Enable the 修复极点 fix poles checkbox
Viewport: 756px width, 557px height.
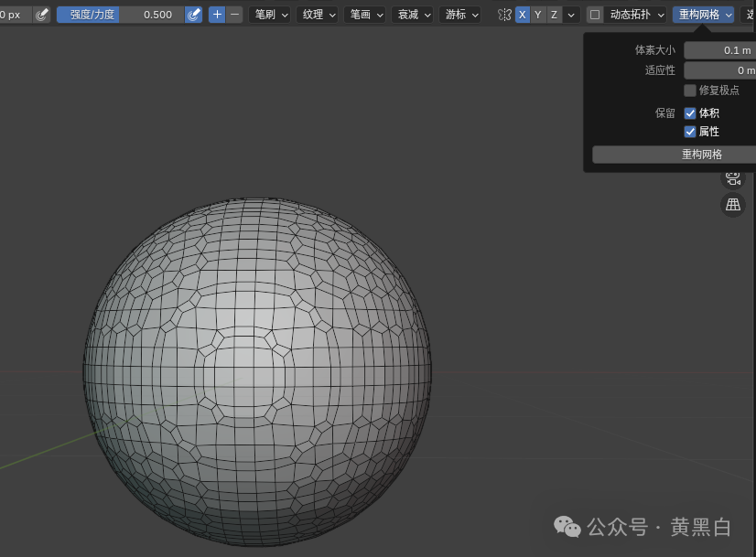coord(690,91)
